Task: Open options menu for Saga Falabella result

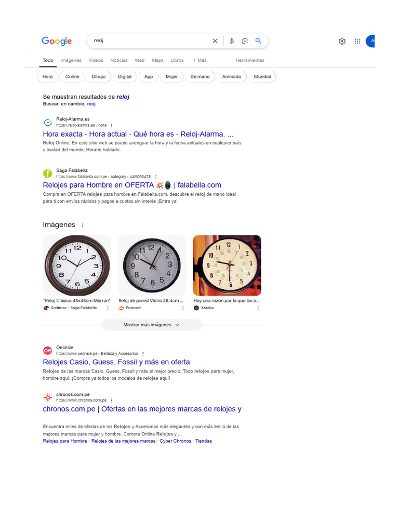Action: coord(156,177)
